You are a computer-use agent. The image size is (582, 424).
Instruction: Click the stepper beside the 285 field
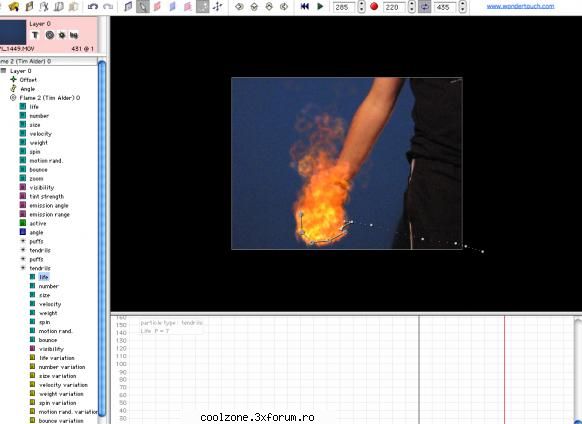(362, 7)
